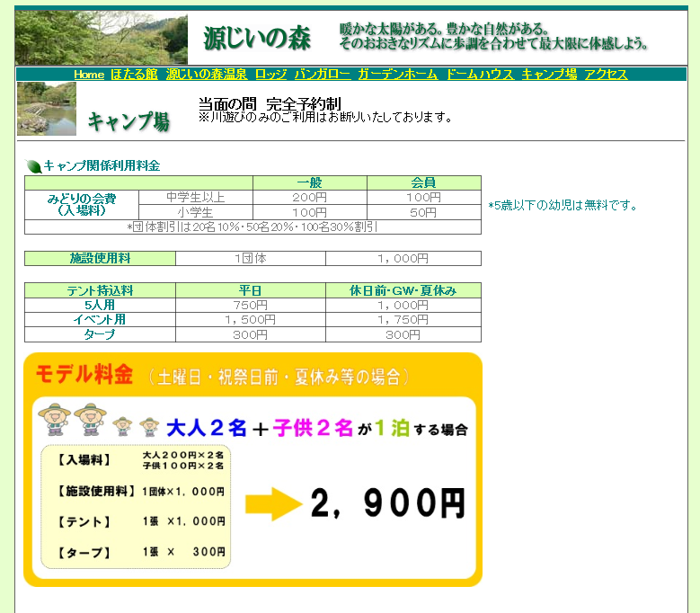Click the forest photo in header banner
The height and width of the screenshot is (613, 700).
tap(102, 39)
